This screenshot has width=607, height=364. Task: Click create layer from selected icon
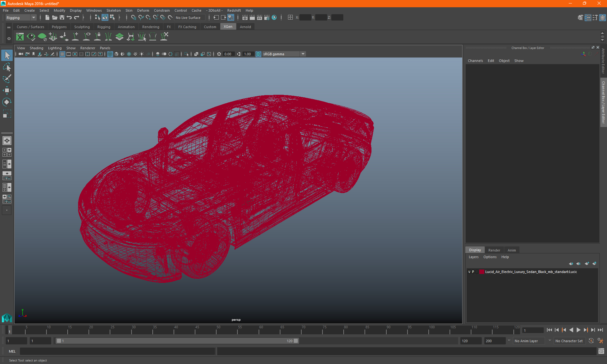pyautogui.click(x=594, y=264)
